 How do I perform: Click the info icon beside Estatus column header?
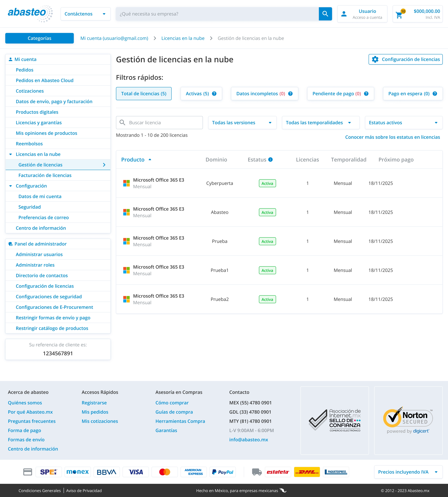270,160
